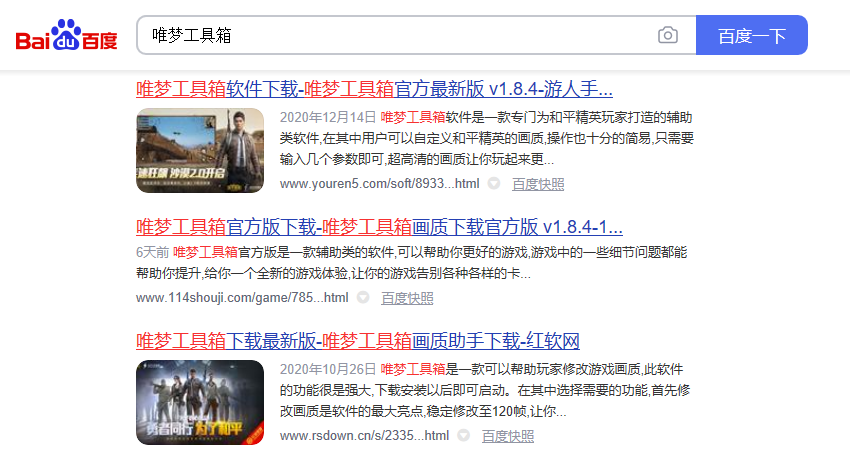Visit www.114shouji.com/game/785 URL link

click(242, 298)
